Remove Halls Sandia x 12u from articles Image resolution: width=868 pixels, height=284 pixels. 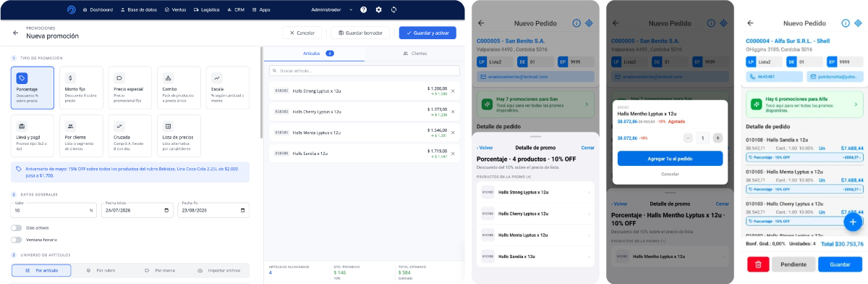[x=454, y=153]
